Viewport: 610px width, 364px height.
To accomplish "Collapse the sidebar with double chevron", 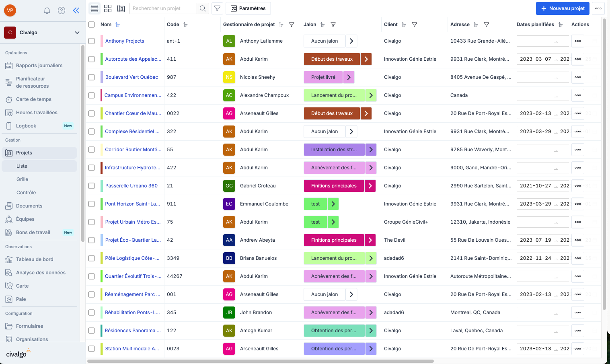I will [x=76, y=10].
